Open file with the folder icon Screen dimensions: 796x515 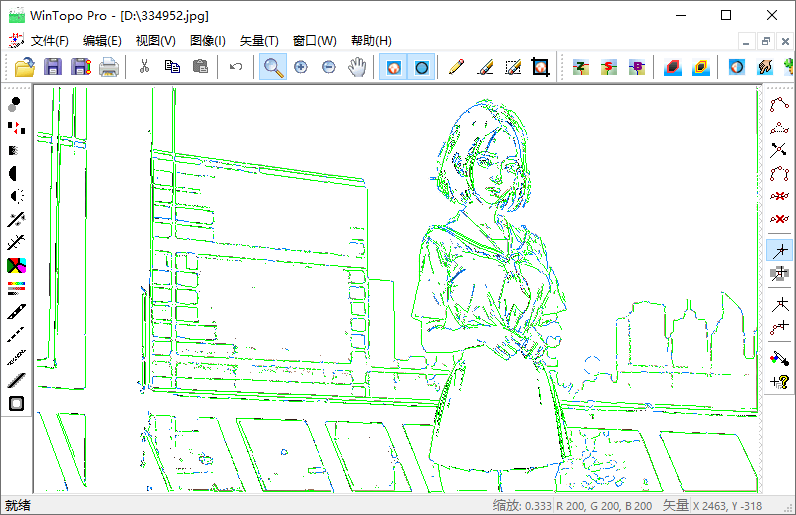coord(24,67)
